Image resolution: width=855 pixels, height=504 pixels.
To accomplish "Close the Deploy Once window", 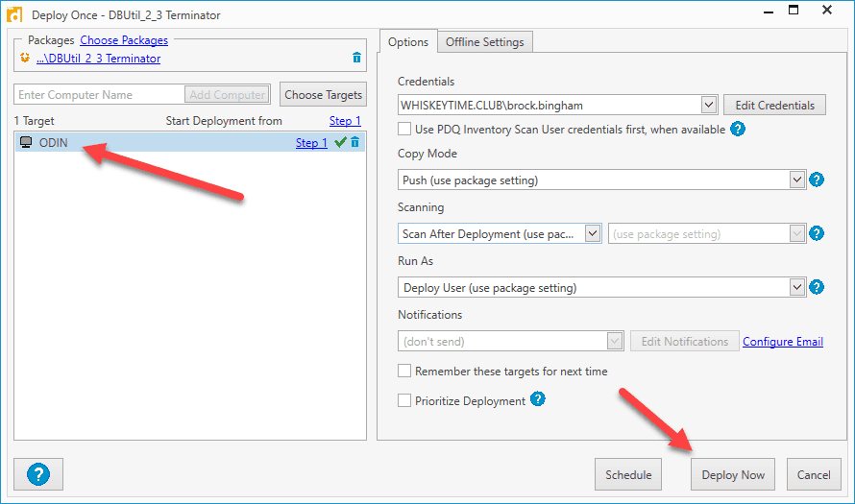I will 827,10.
